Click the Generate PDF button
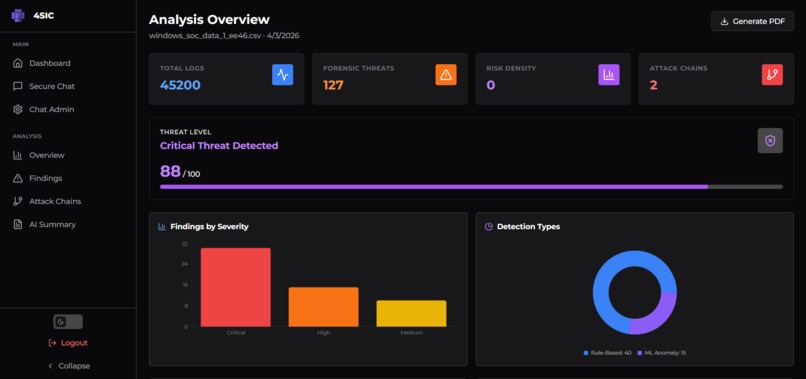 point(753,22)
